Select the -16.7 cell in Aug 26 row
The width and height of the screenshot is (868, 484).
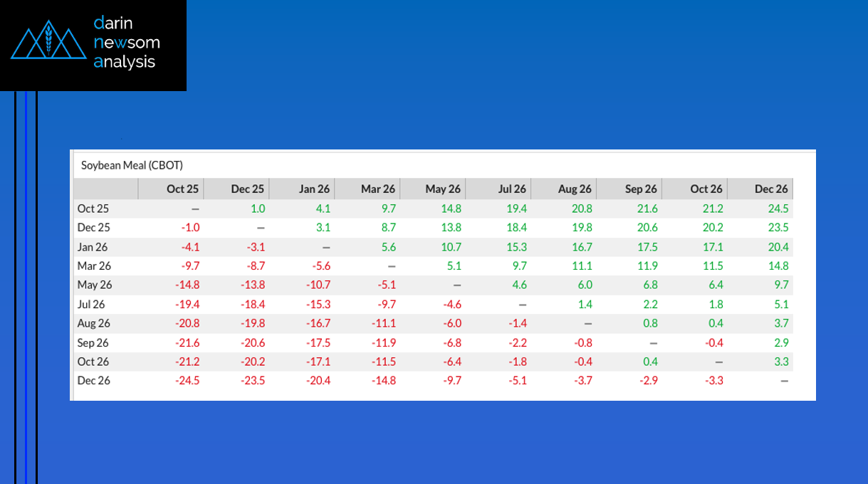(x=317, y=323)
